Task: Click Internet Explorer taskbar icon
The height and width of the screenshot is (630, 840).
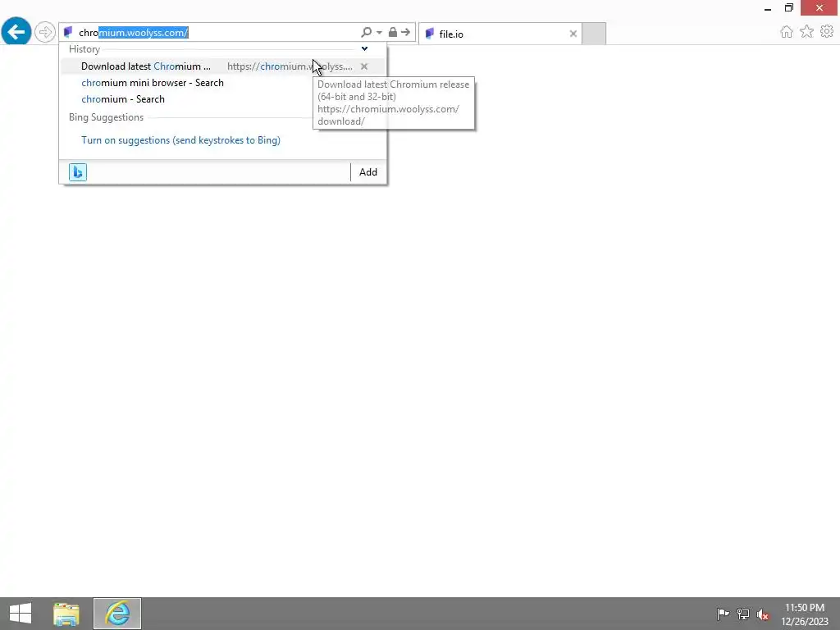Action: coord(117,614)
